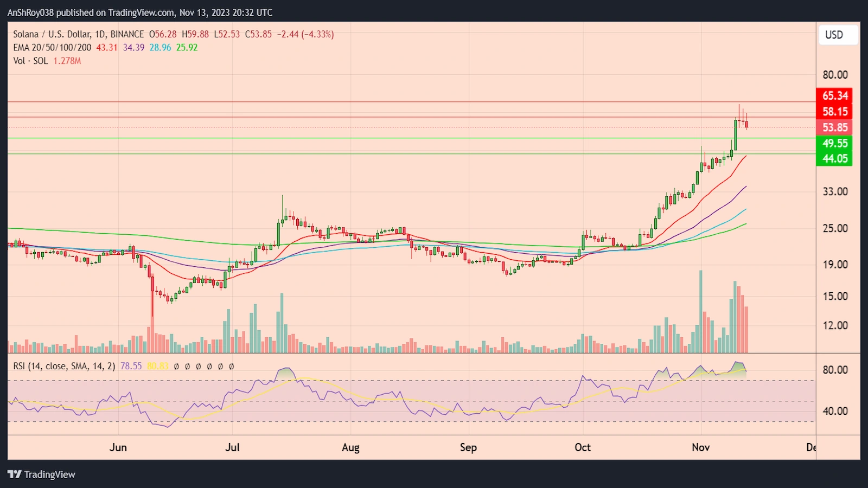Click the first Ø icon in the RSI legend
Viewport: 868px width, 488px height.
point(176,366)
